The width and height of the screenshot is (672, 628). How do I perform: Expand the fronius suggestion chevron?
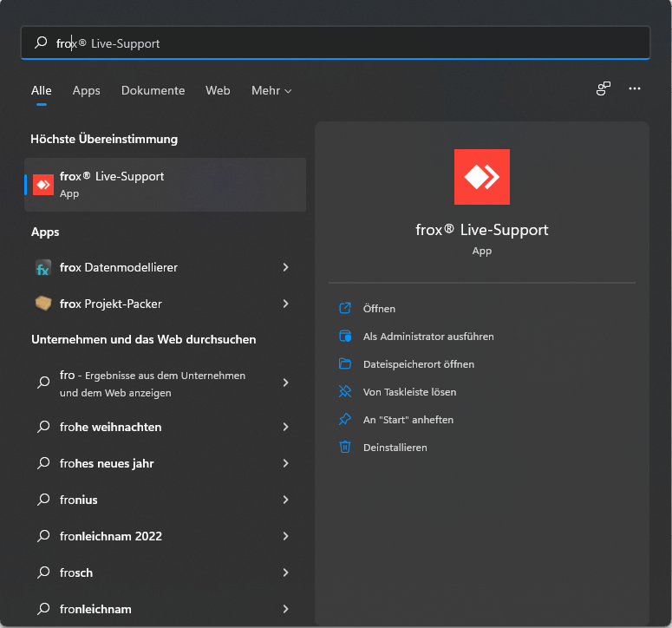[285, 500]
